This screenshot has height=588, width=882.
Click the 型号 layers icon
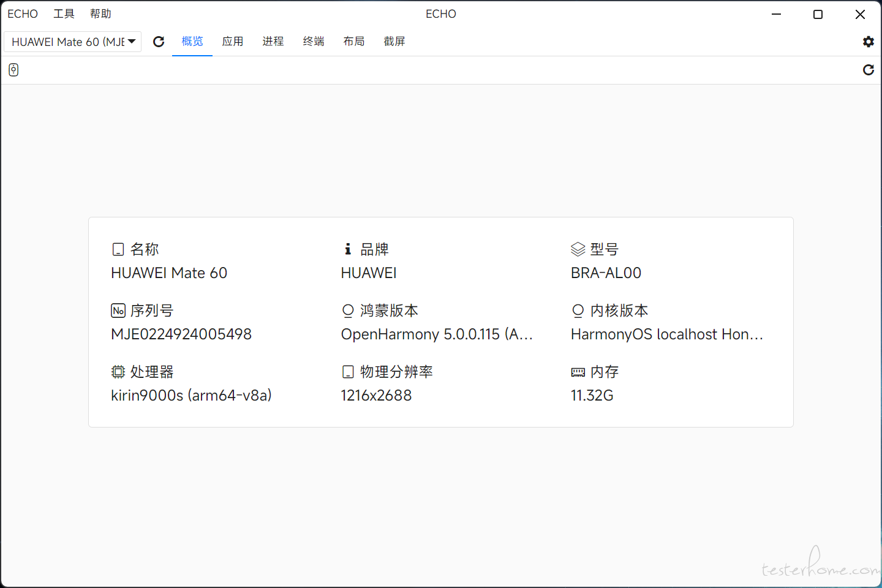click(578, 249)
